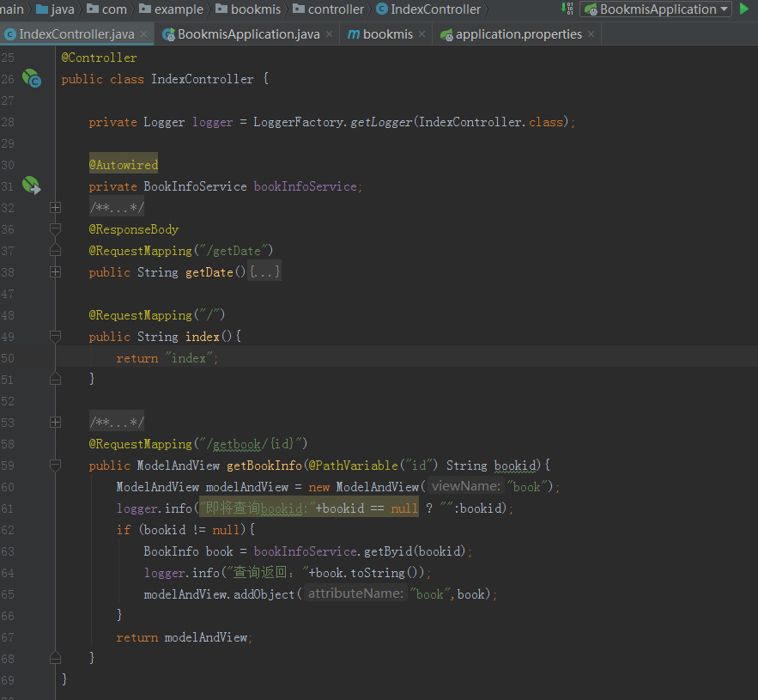Click the "index" return string on line 50
Image resolution: width=758 pixels, height=700 pixels.
[x=189, y=358]
